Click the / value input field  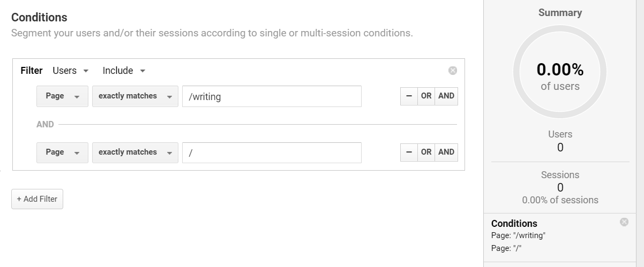click(x=272, y=152)
